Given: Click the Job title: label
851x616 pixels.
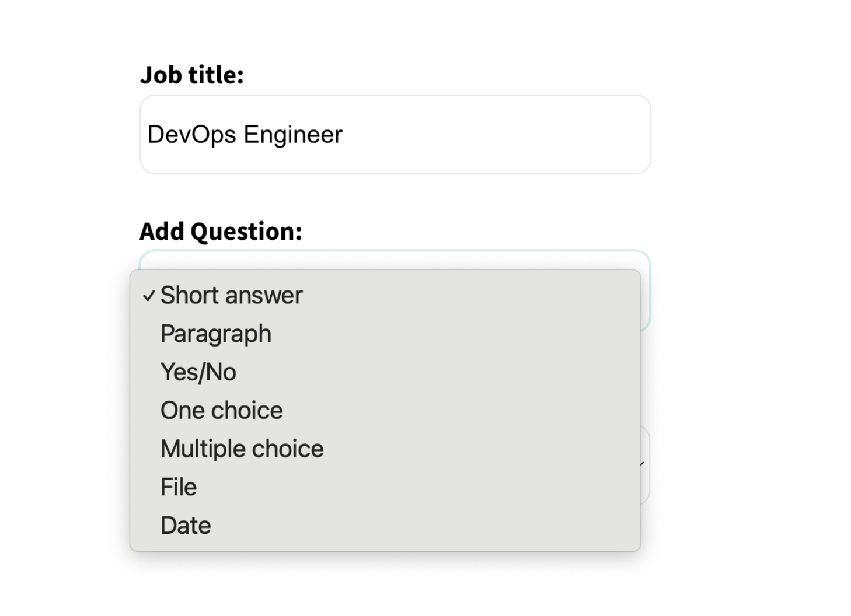Looking at the screenshot, I should point(191,75).
